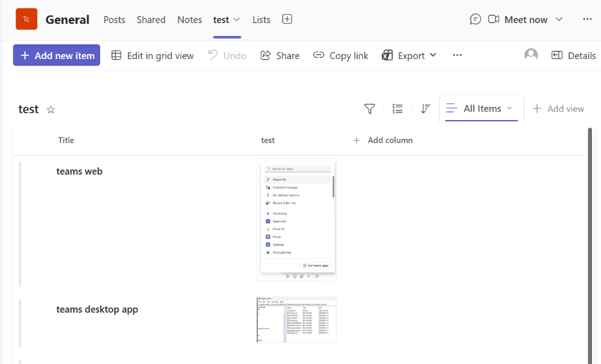
Task: Open the Lists tab
Action: 261,19
